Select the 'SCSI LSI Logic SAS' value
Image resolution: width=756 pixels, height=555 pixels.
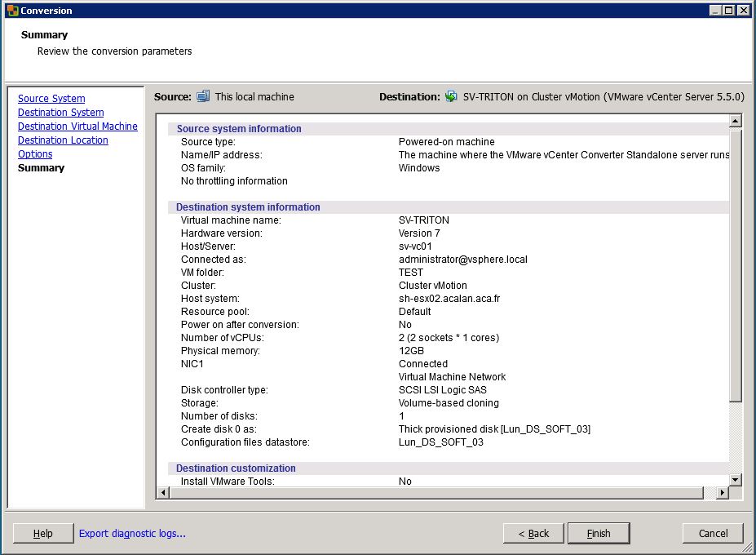click(443, 390)
